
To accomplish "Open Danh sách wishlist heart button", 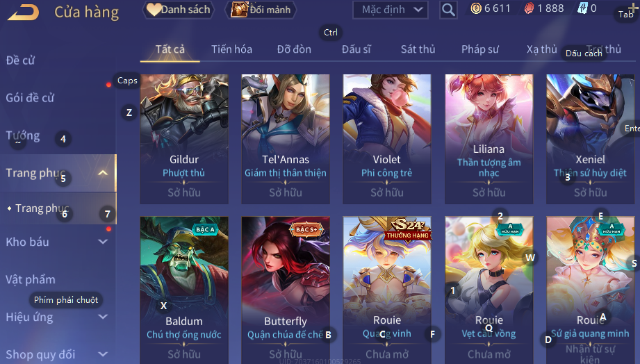I will [179, 10].
